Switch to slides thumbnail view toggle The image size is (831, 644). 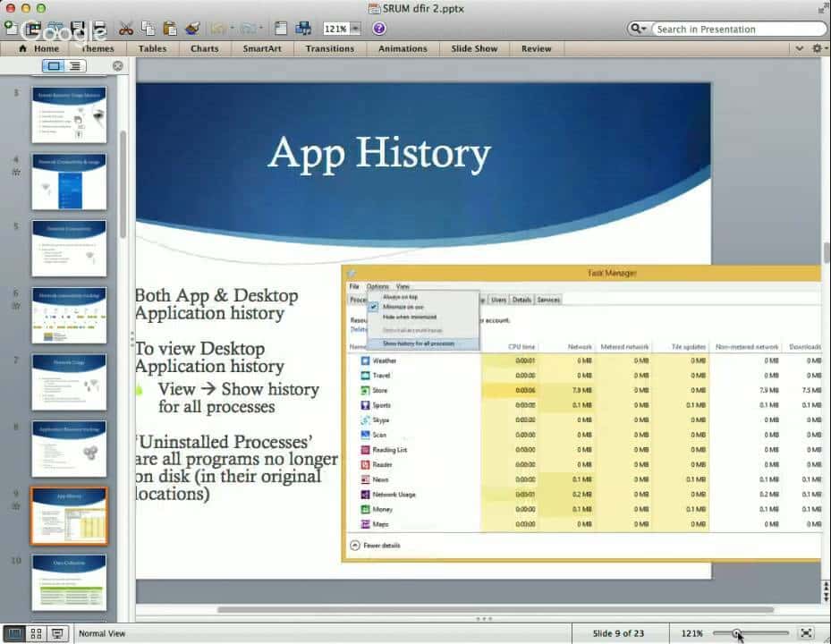(x=54, y=66)
